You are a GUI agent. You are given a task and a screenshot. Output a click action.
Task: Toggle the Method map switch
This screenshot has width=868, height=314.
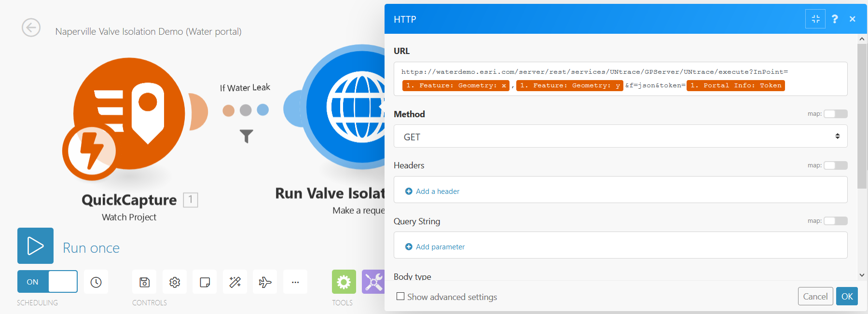coord(835,114)
